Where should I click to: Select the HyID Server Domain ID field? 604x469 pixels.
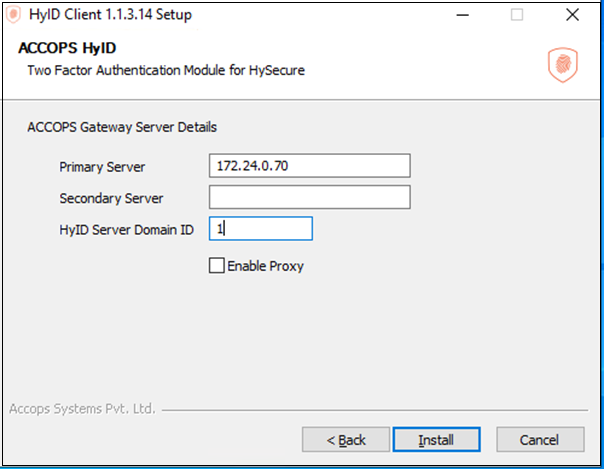[261, 229]
